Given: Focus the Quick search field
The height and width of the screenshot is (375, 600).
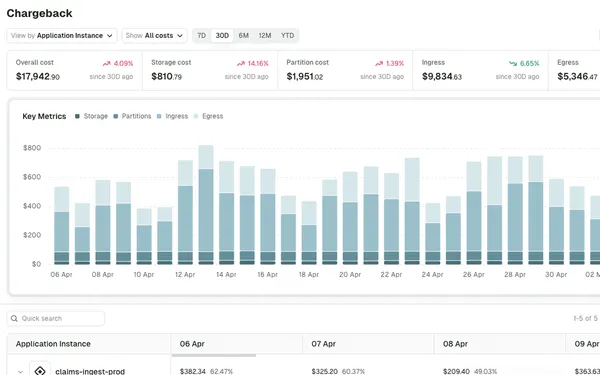Looking at the screenshot, I should click(x=56, y=318).
